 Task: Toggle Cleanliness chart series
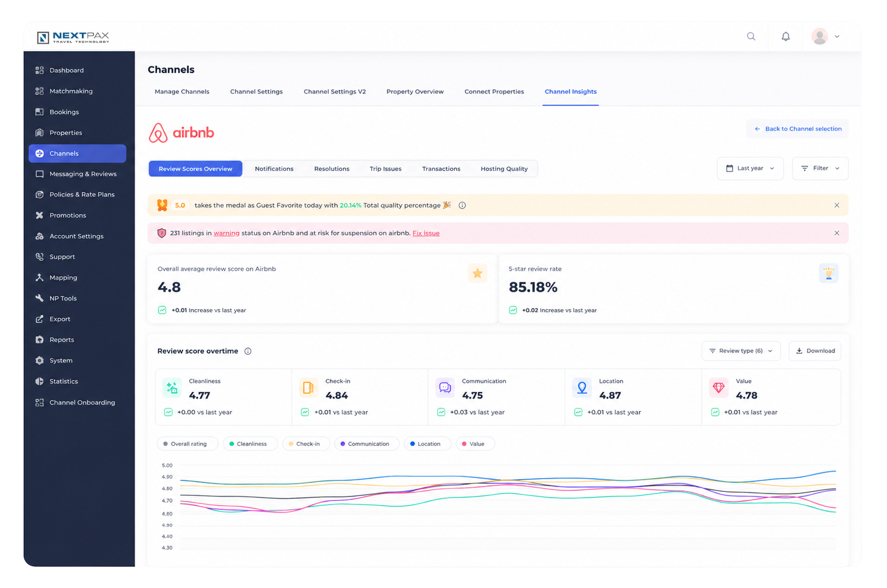250,444
